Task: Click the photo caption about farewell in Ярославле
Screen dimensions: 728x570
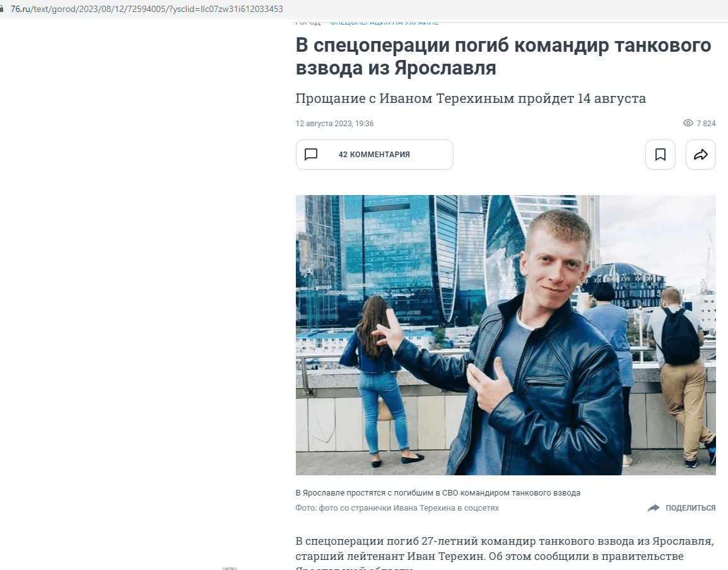Action: coord(438,493)
